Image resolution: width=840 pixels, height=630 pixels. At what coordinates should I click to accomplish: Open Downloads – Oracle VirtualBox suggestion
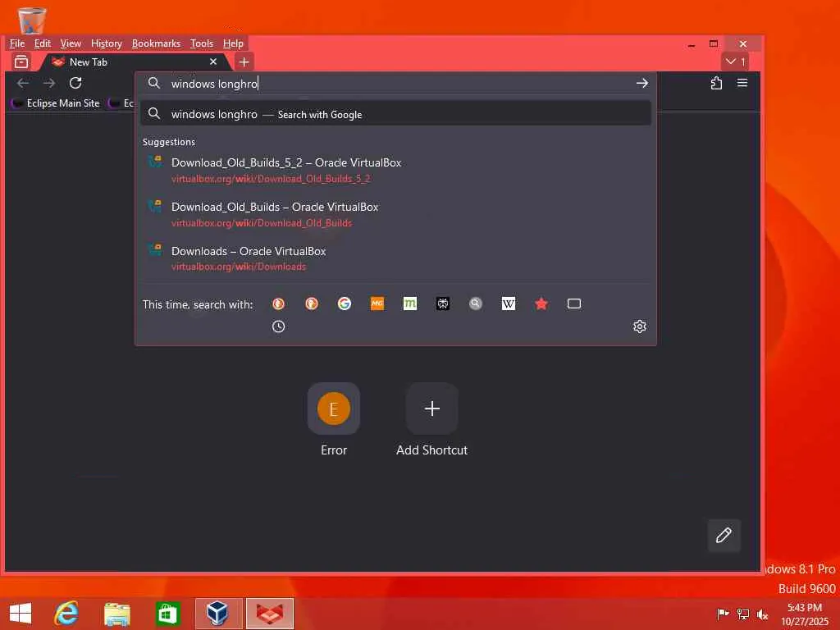pos(395,258)
